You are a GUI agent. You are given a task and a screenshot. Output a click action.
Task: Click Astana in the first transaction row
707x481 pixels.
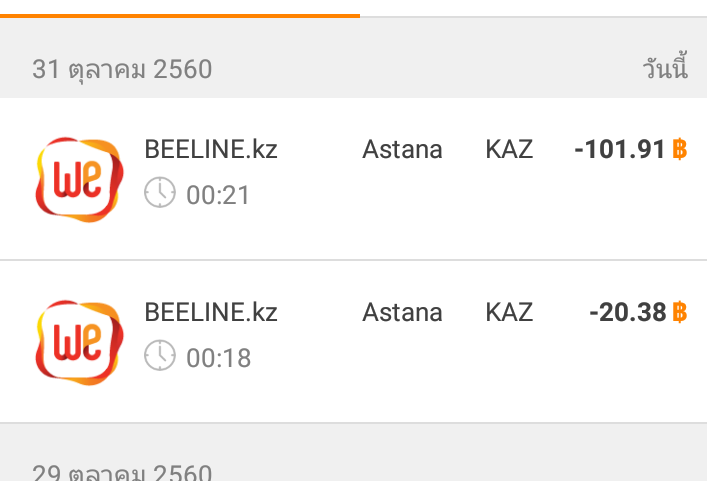coord(402,149)
